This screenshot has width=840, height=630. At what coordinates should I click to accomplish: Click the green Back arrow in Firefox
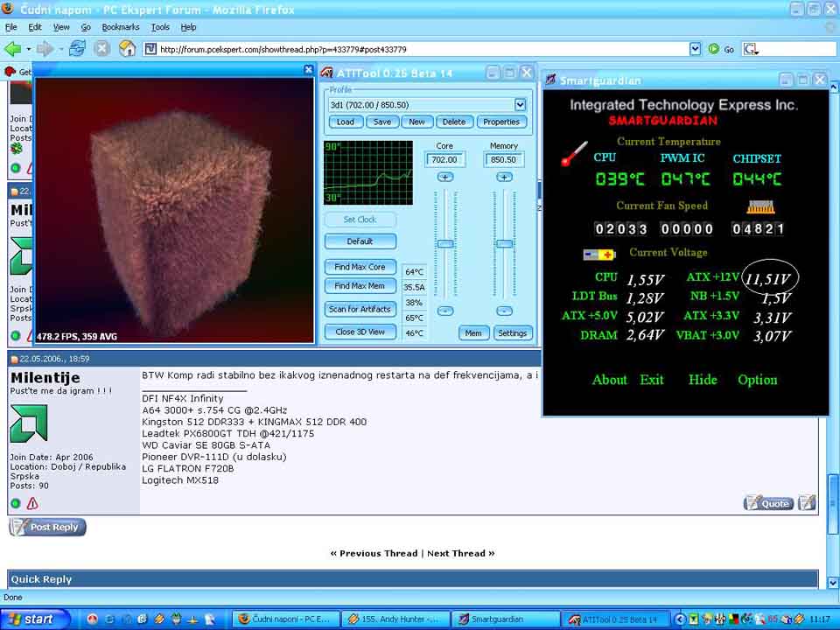click(x=12, y=49)
